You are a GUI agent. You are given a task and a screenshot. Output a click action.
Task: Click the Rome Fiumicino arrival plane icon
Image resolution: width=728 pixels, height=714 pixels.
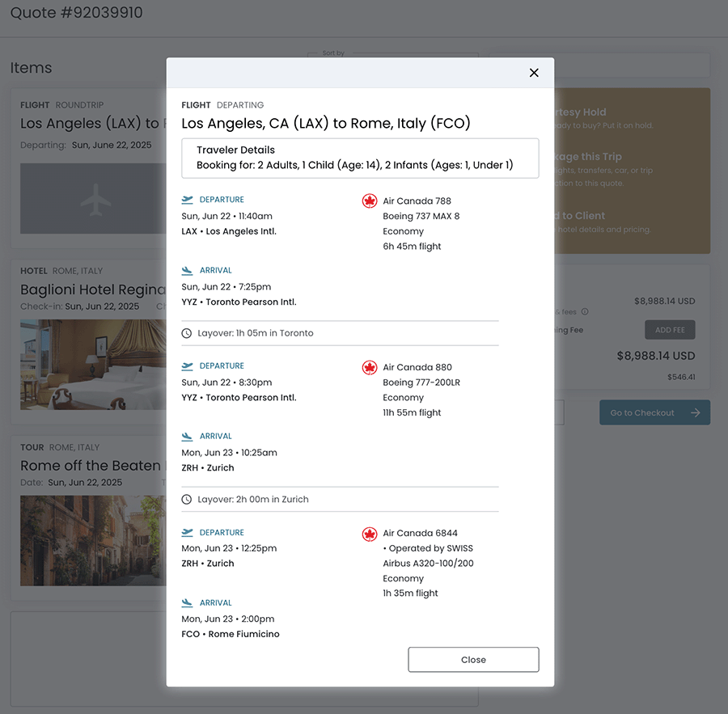click(188, 603)
